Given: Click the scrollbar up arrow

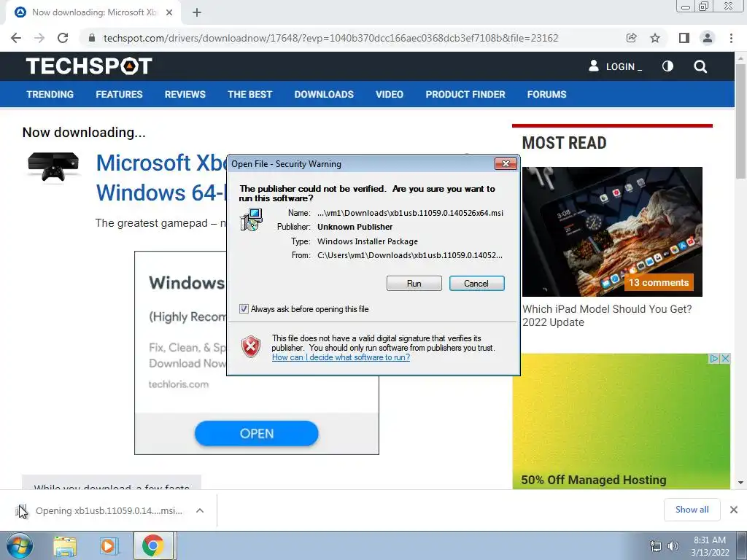Looking at the screenshot, I should (x=740, y=58).
